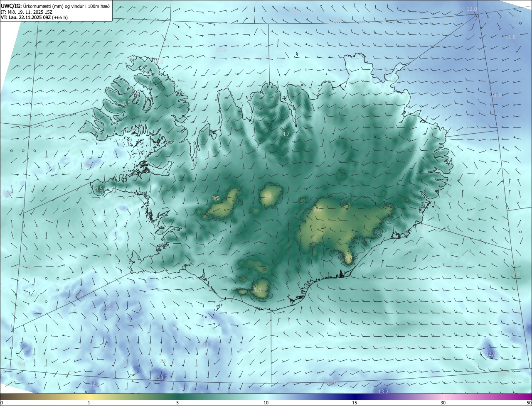Click the 10 tick on colour scale
The image size is (532, 406).
266,403
